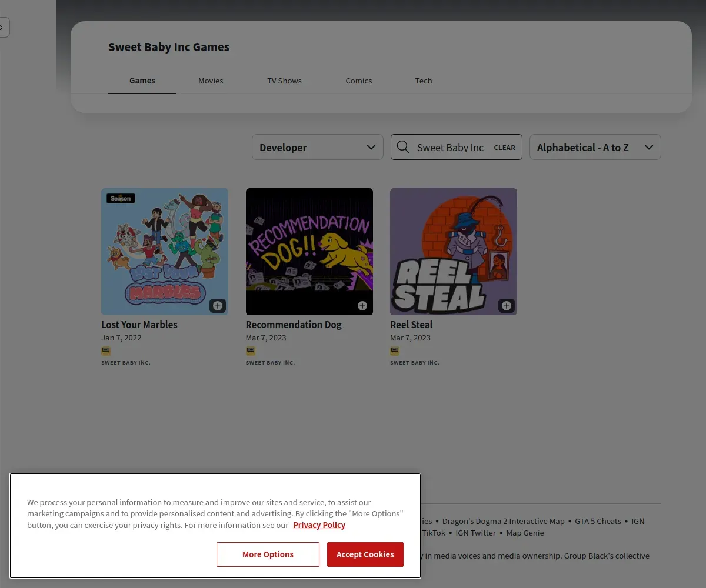706x588 pixels.
Task: Click platform icon under Reel Steal
Action: [x=395, y=351]
